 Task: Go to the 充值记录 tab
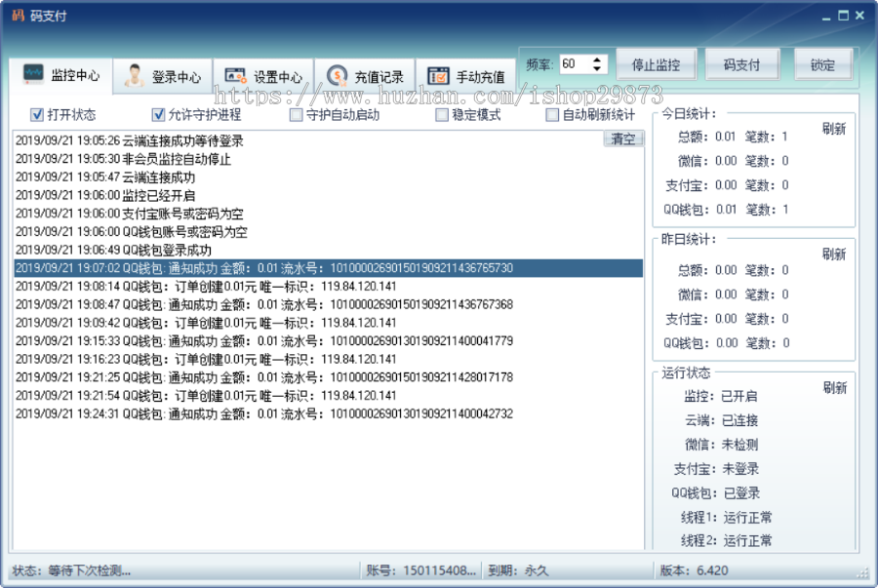pyautogui.click(x=365, y=76)
